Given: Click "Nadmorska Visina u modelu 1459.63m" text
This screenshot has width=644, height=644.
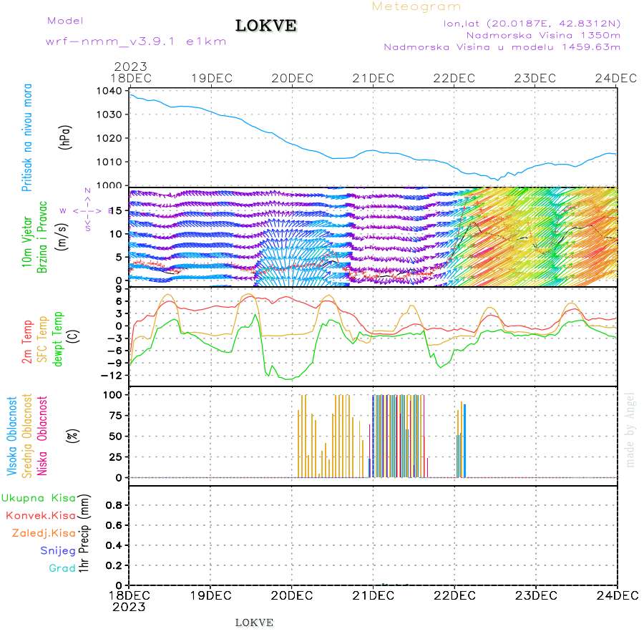Looking at the screenshot, I should [502, 47].
